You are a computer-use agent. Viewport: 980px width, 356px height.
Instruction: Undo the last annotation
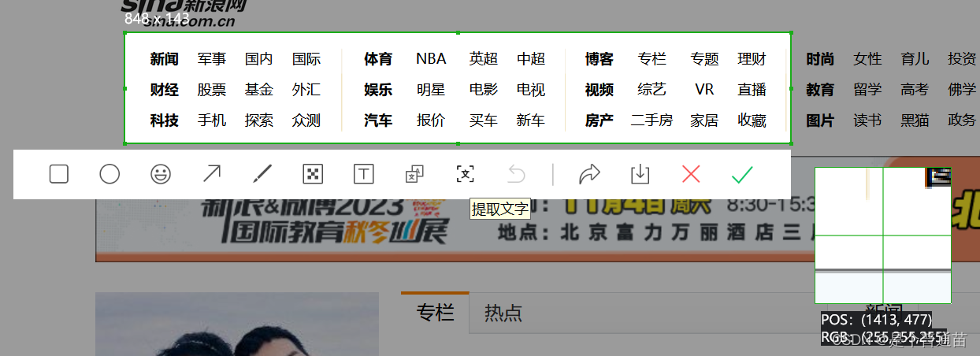click(x=515, y=174)
